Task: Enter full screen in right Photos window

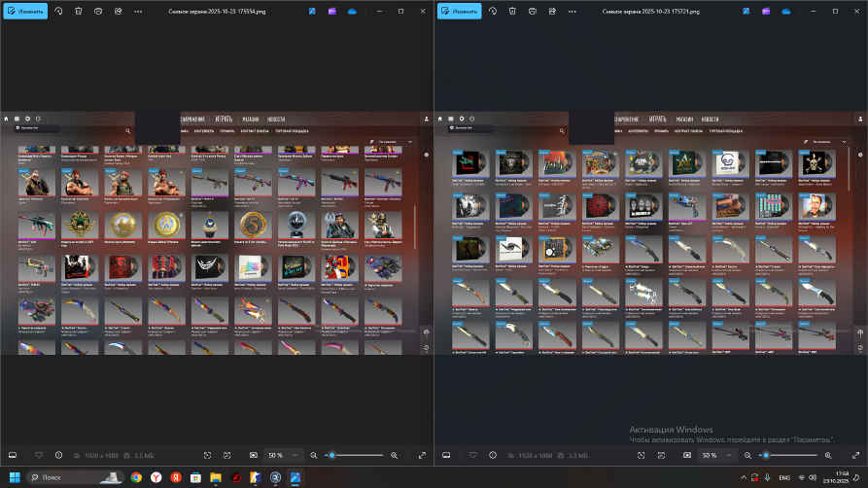Action: tap(855, 455)
